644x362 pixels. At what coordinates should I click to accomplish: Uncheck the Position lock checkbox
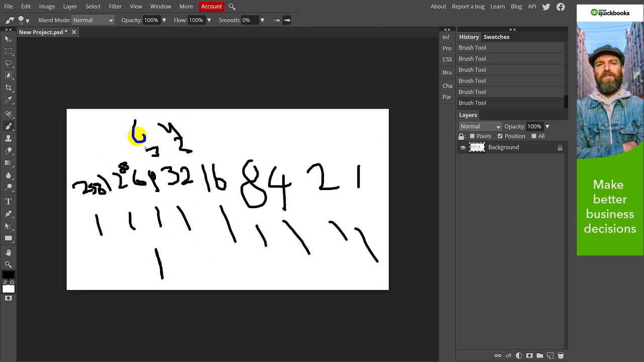(500, 136)
